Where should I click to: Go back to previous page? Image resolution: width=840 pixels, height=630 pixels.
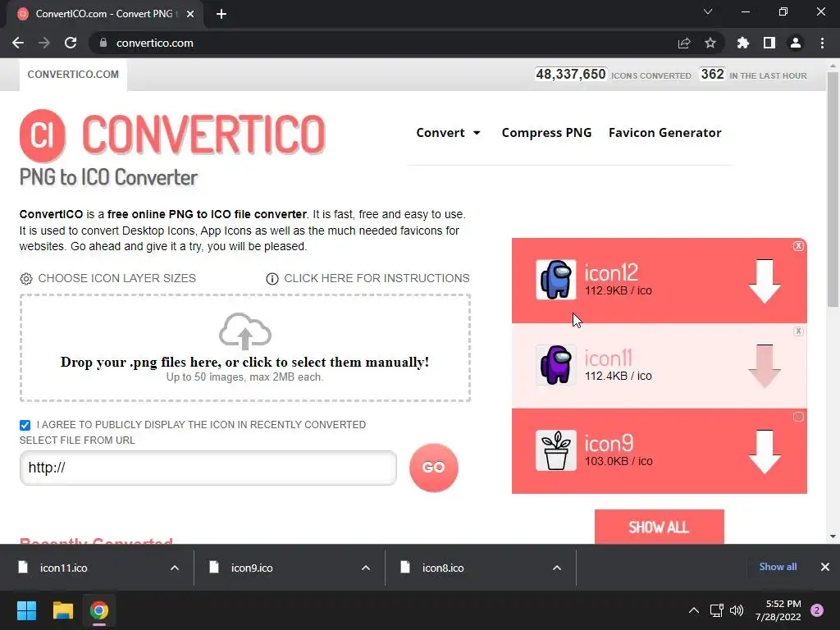tap(18, 43)
